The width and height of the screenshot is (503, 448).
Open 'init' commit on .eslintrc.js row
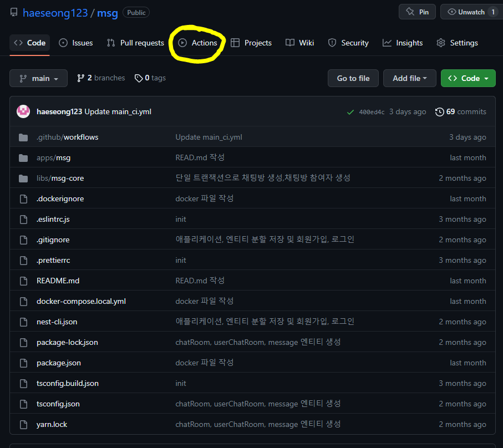pyautogui.click(x=181, y=220)
